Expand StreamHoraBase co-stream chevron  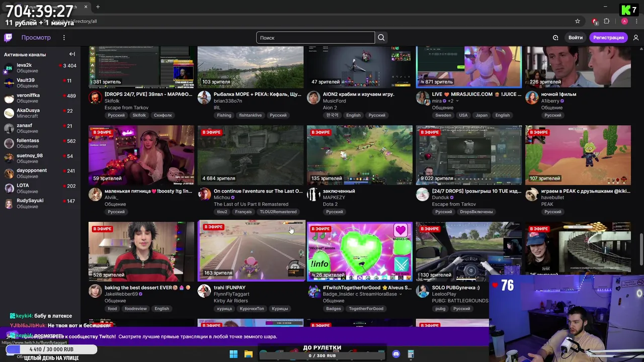click(401, 294)
